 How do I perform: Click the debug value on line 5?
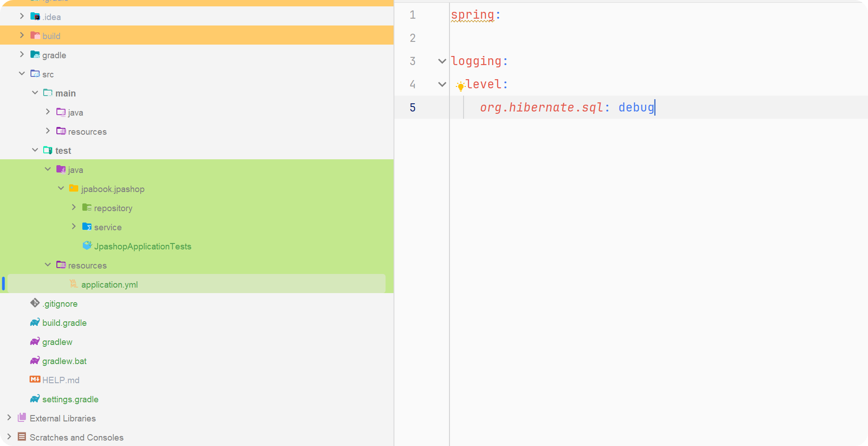click(x=636, y=107)
